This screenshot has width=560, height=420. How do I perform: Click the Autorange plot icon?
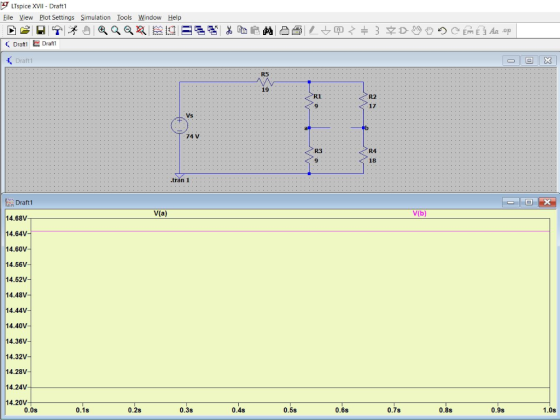click(158, 31)
